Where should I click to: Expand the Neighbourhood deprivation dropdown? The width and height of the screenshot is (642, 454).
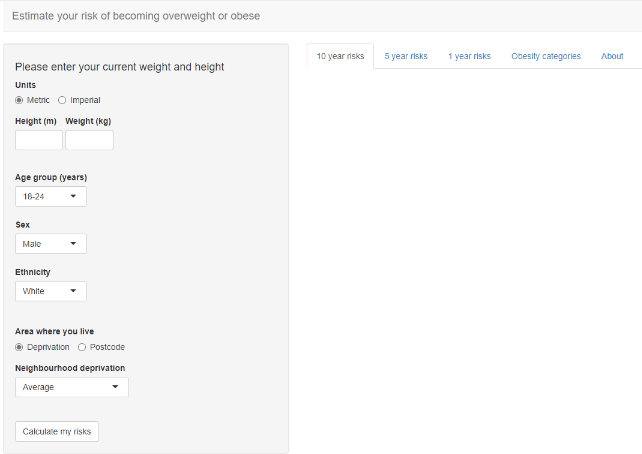[x=72, y=387]
